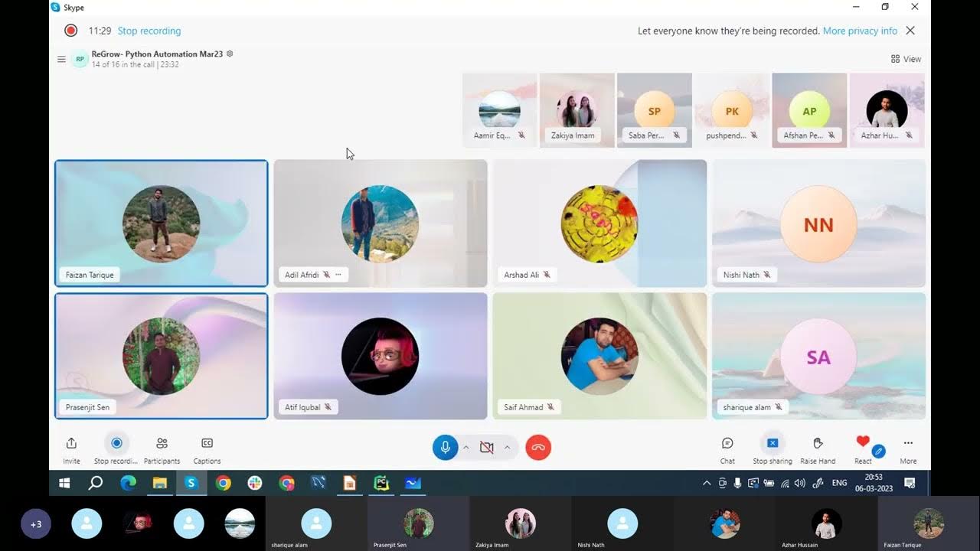Open Adil Afridi's more options dots
This screenshot has width=980, height=551.
tap(338, 275)
